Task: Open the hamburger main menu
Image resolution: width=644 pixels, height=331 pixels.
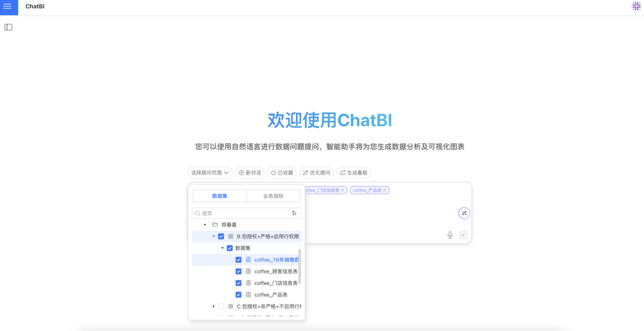Action: pyautogui.click(x=8, y=7)
